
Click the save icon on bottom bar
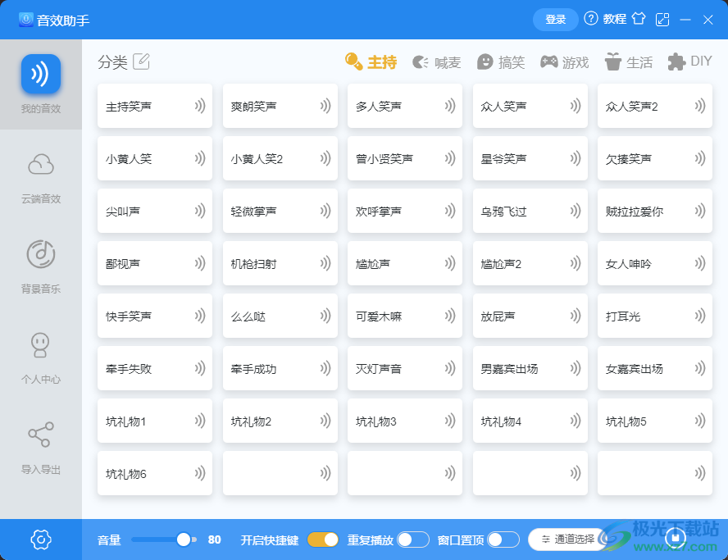tap(674, 540)
